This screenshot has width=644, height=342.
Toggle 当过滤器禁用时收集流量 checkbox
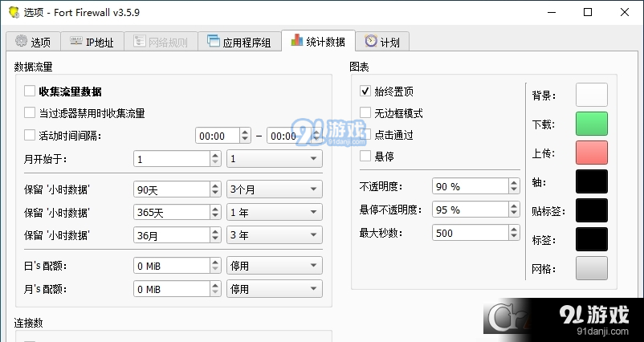pos(30,112)
